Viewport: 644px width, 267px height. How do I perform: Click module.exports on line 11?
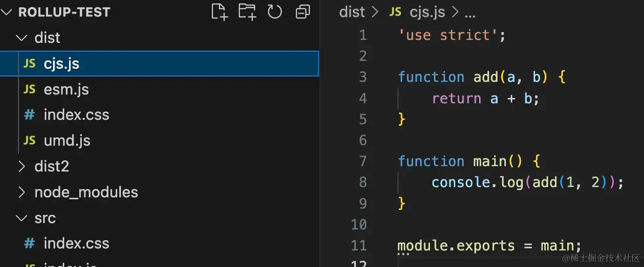[456, 245]
